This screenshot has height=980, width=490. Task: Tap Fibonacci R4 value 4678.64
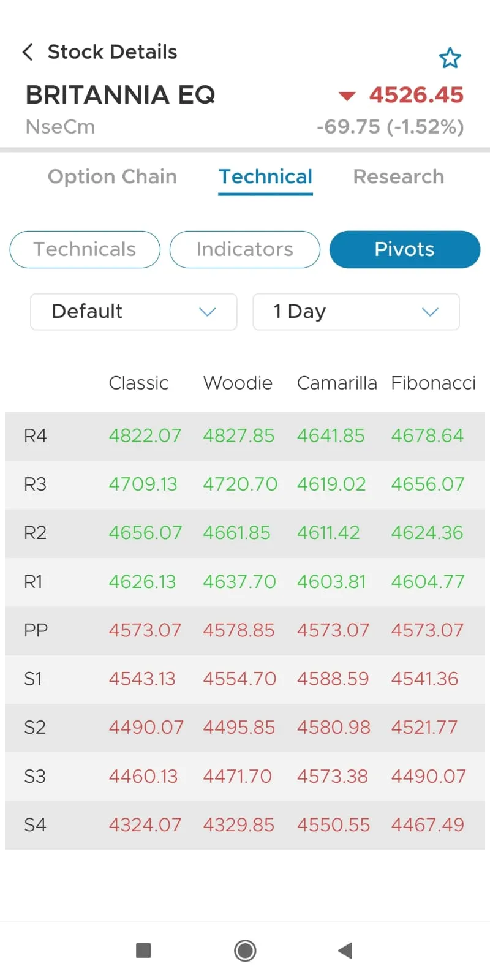click(x=428, y=435)
